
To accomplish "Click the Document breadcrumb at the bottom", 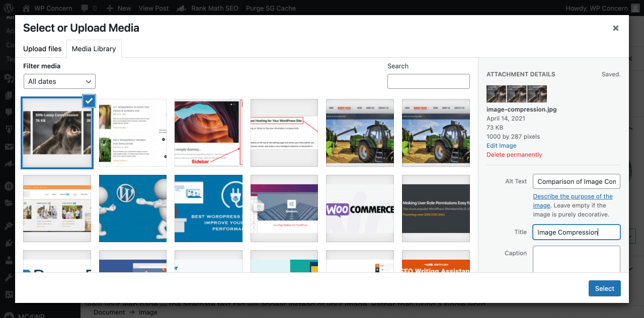I will pos(109,312).
